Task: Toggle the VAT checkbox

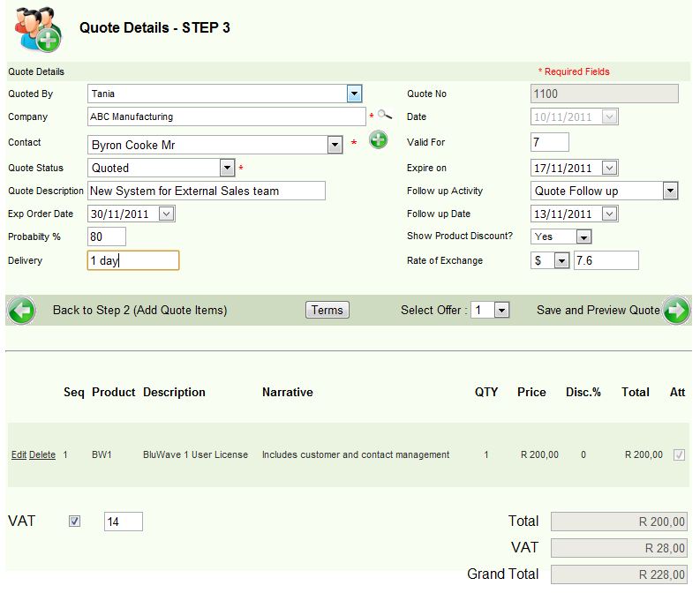Action: (x=75, y=522)
